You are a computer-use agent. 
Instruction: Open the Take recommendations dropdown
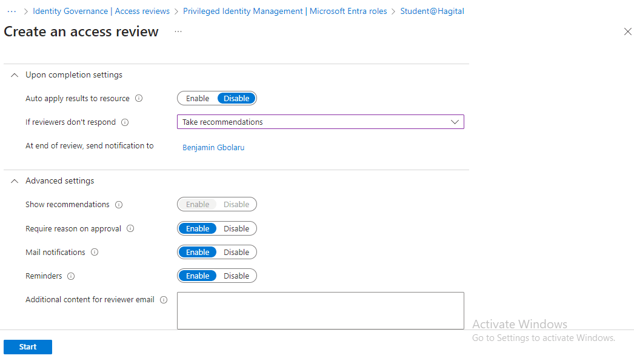(x=320, y=122)
